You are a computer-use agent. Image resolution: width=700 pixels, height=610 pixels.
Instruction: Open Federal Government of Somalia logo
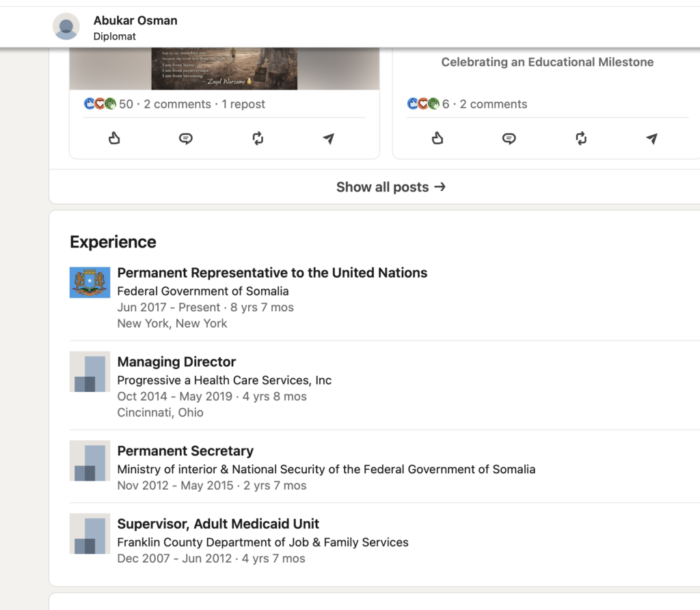point(90,282)
